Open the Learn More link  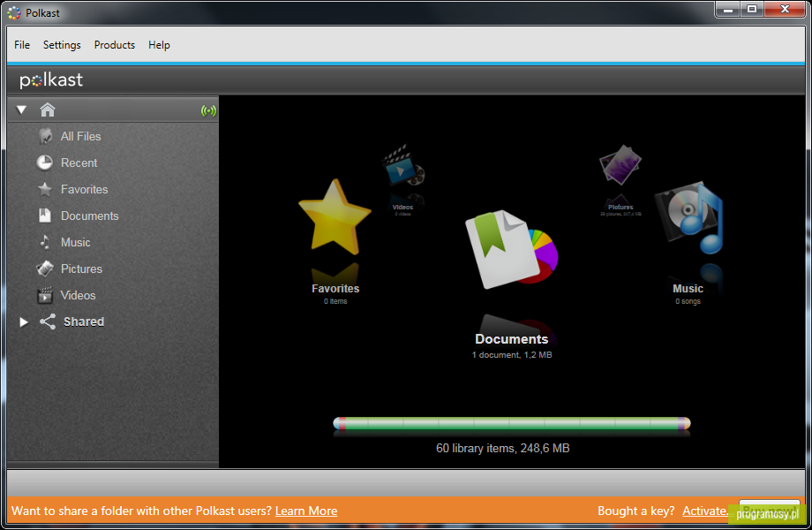tap(306, 511)
